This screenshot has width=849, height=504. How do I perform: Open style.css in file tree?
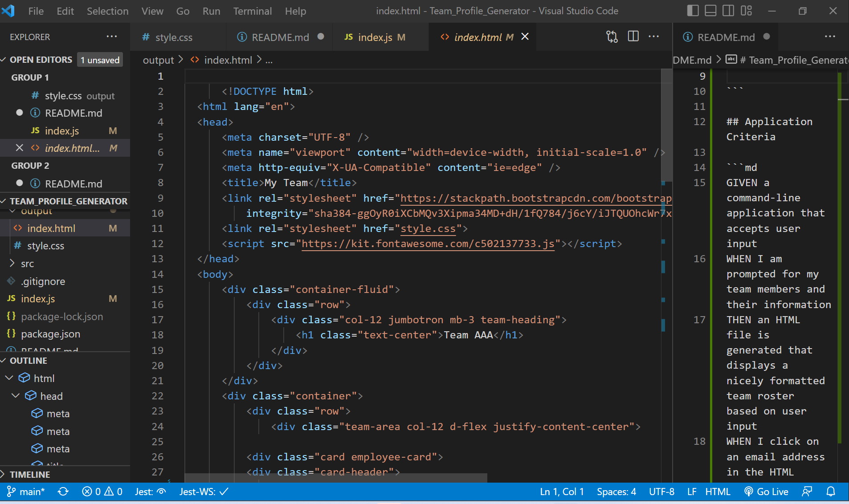[x=65, y=246]
